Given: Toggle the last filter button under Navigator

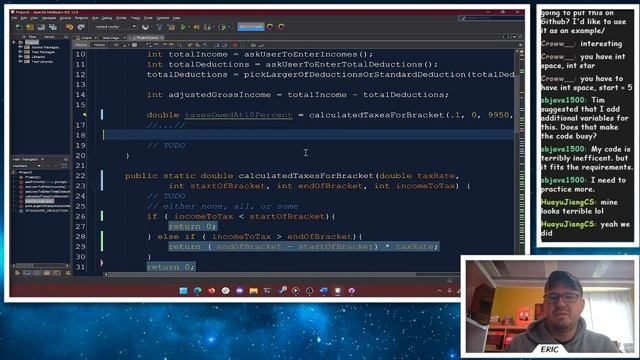Looking at the screenshot, I should pos(68,273).
